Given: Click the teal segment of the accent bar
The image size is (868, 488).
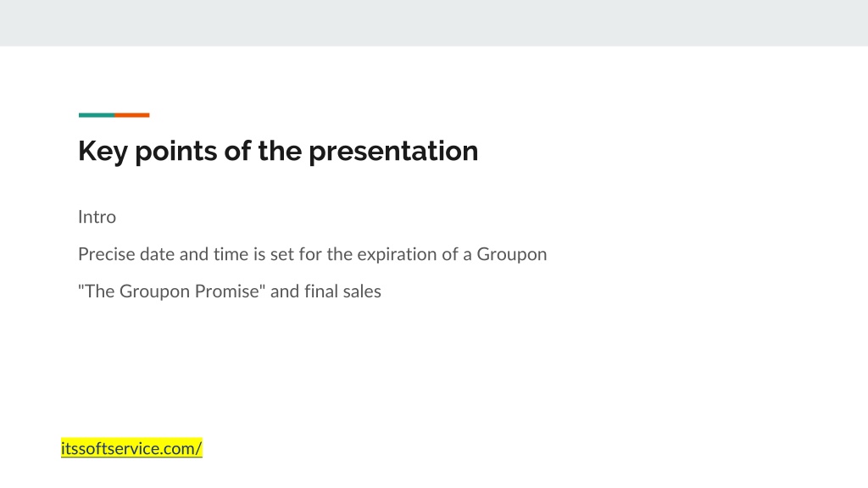Looking at the screenshot, I should pos(97,115).
